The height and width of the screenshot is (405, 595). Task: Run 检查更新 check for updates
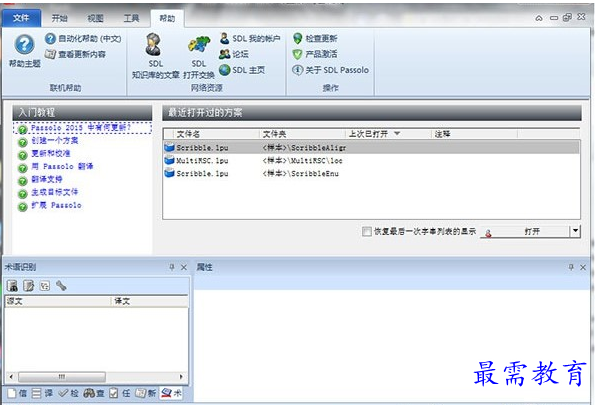315,38
